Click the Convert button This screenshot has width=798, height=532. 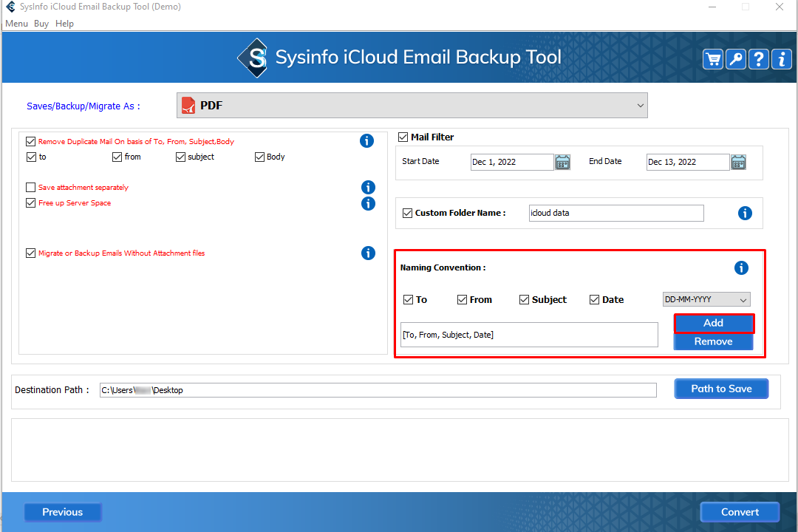[x=740, y=512]
